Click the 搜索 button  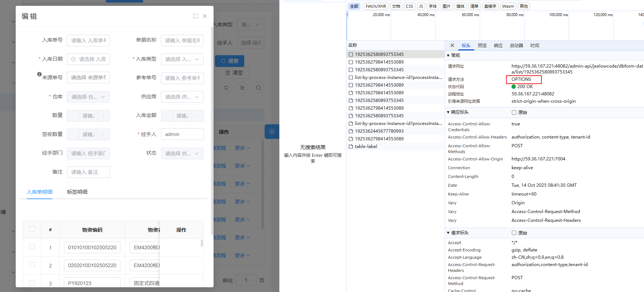[x=230, y=61]
